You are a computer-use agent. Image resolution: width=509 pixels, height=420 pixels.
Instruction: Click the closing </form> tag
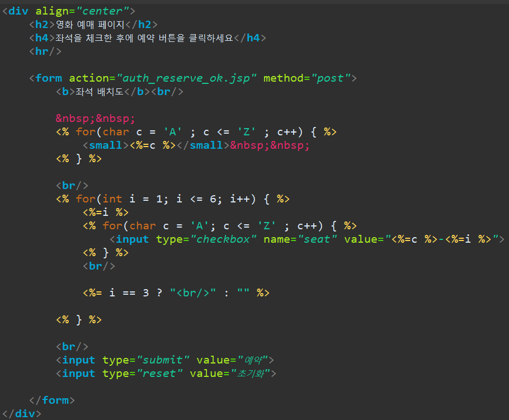click(x=52, y=400)
